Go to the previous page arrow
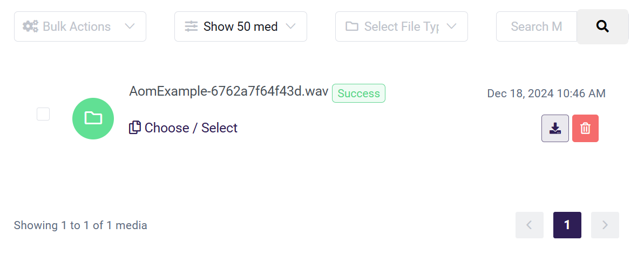Screen dimensions: 644x254 point(529,225)
